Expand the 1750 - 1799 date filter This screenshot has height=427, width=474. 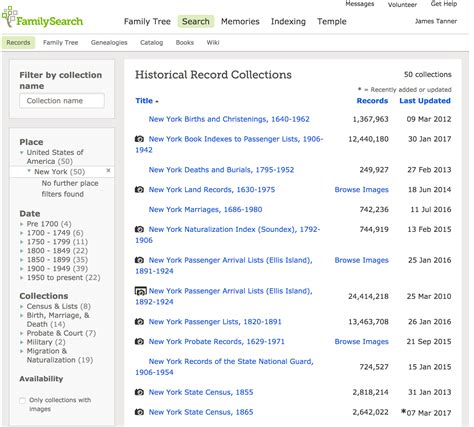(22, 242)
